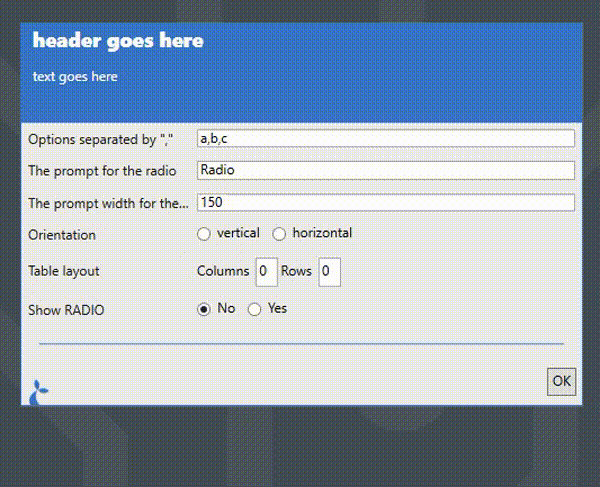Click the OK button
This screenshot has height=487, width=600.
point(561,381)
